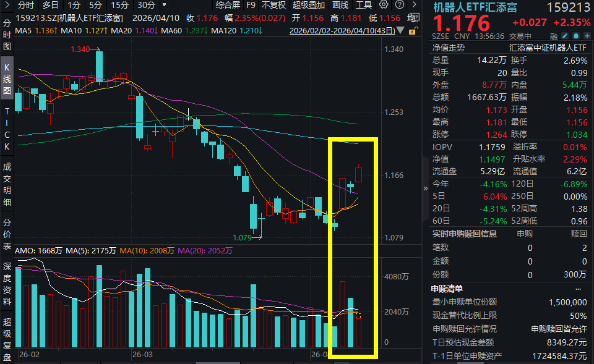Click the help question mark icon
This screenshot has width=594, height=364.
point(399,6)
